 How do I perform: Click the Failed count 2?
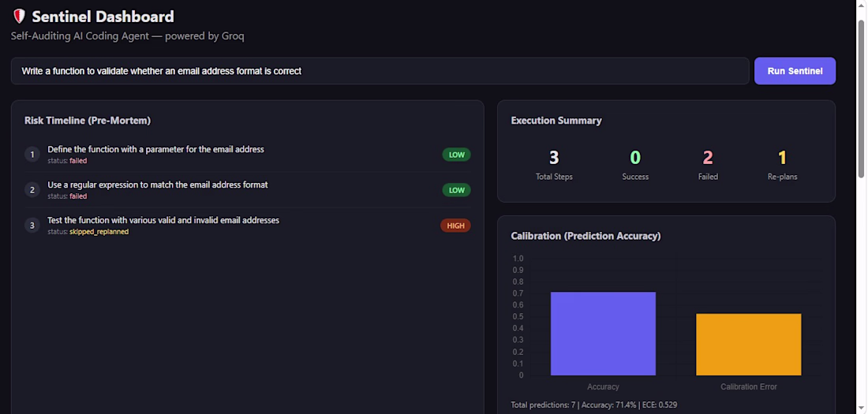708,158
